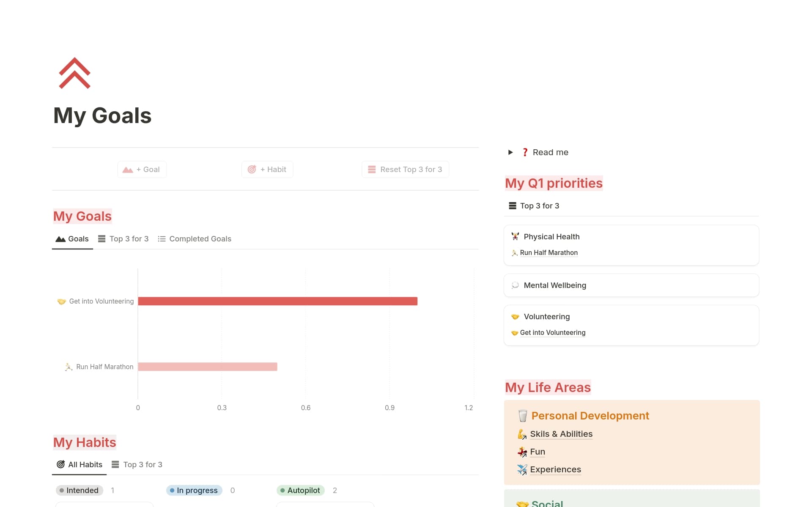Click the runner emoji beside Run Half Marathon
This screenshot has height=507, width=812.
click(x=514, y=252)
